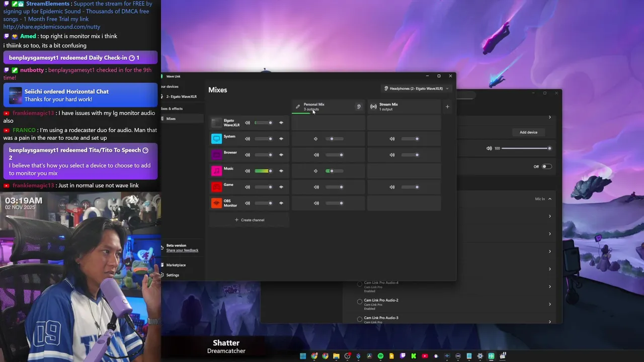This screenshot has height=362, width=644.
Task: Mute Game in the Stream Mix column
Action: click(x=392, y=187)
